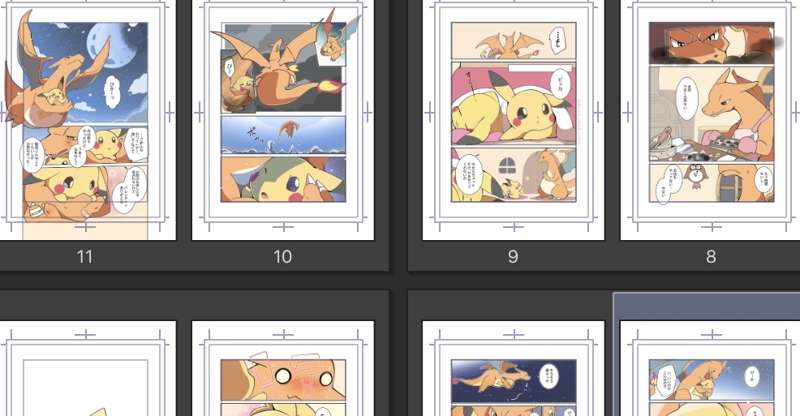This screenshot has width=800, height=416.
Task: Select page 11 thumbnail with moonlit sky
Action: coord(87,120)
